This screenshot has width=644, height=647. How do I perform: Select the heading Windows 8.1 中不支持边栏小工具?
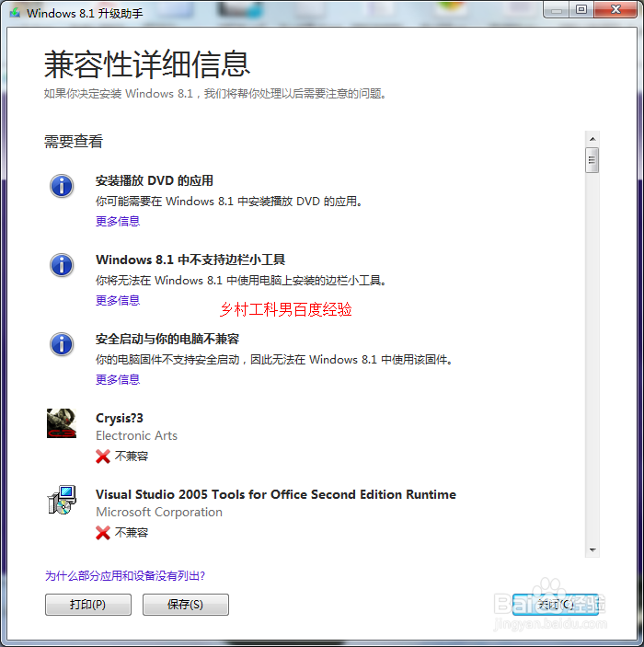[190, 260]
